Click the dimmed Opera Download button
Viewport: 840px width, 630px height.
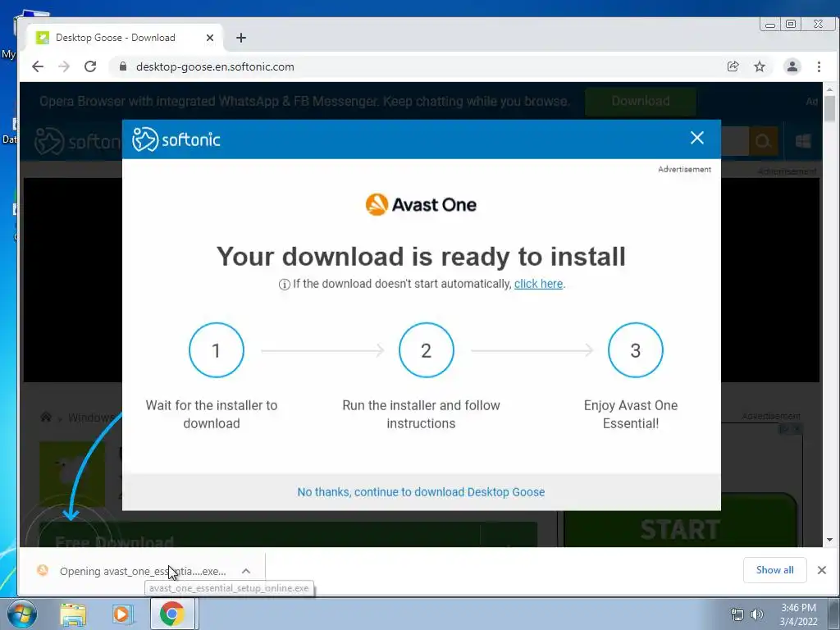[641, 101]
